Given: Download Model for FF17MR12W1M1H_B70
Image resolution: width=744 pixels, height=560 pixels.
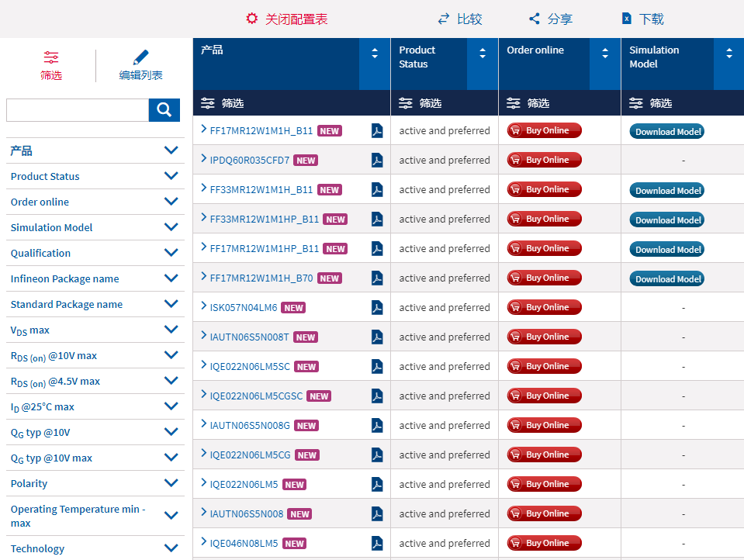Looking at the screenshot, I should [x=666, y=278].
